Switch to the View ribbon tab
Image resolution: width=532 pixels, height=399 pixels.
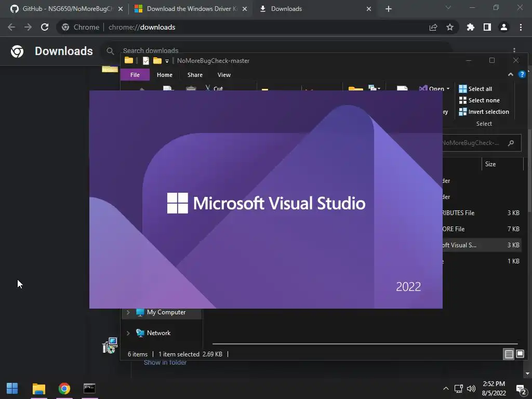[224, 75]
